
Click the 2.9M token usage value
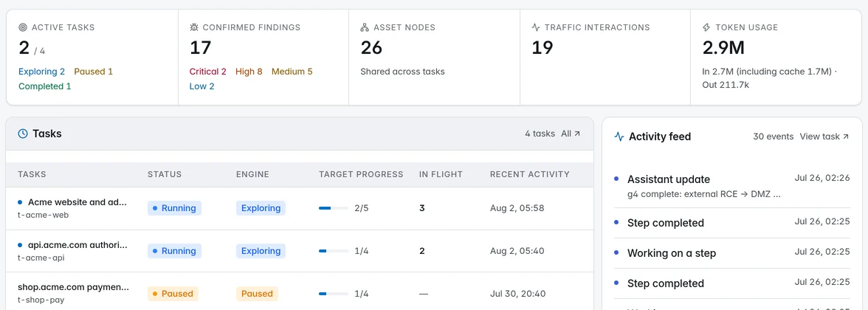pyautogui.click(x=723, y=47)
